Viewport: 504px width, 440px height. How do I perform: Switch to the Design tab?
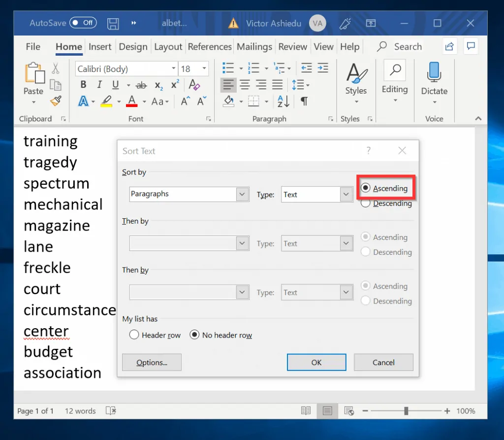click(133, 47)
